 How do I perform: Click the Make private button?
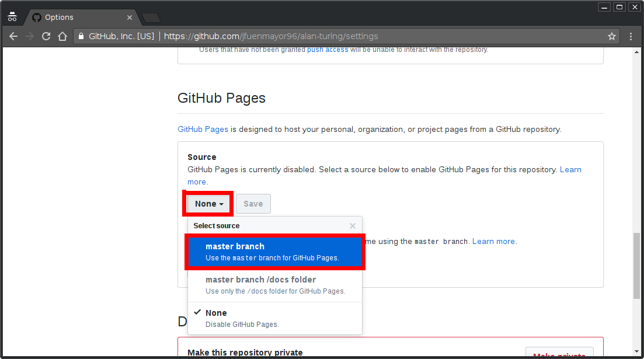559,353
